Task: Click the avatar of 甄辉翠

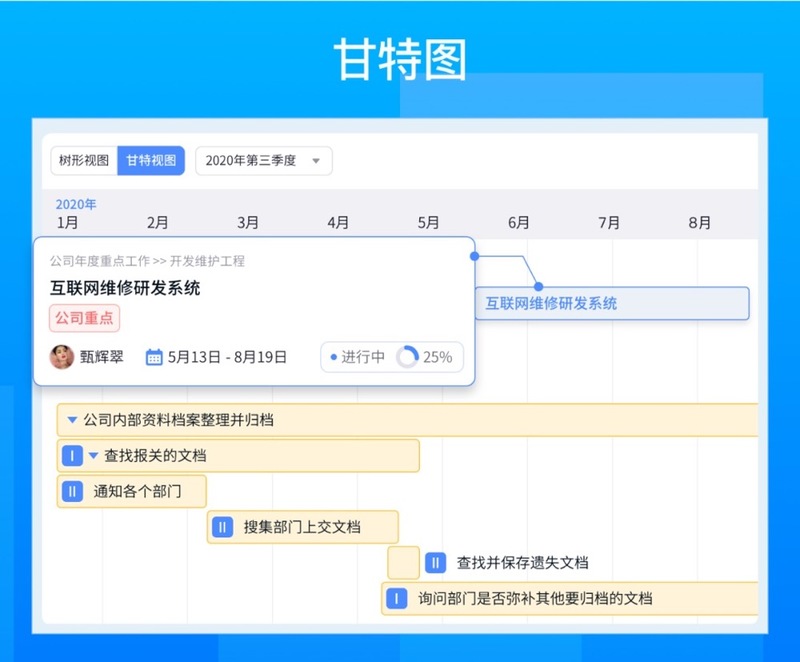Action: click(x=62, y=356)
